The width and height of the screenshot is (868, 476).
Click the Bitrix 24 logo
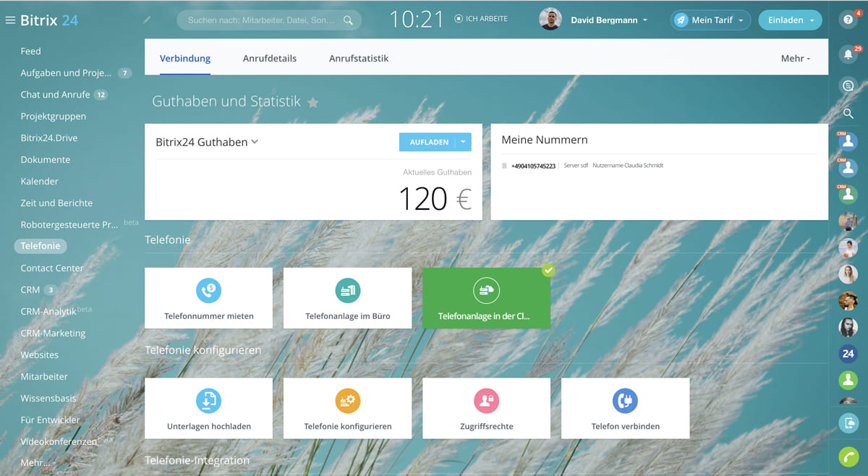pos(49,20)
